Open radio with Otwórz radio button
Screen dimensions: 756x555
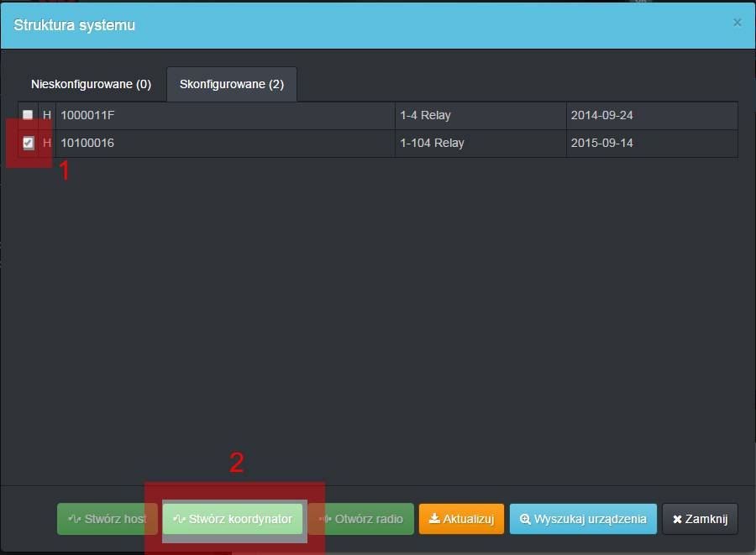(x=361, y=519)
